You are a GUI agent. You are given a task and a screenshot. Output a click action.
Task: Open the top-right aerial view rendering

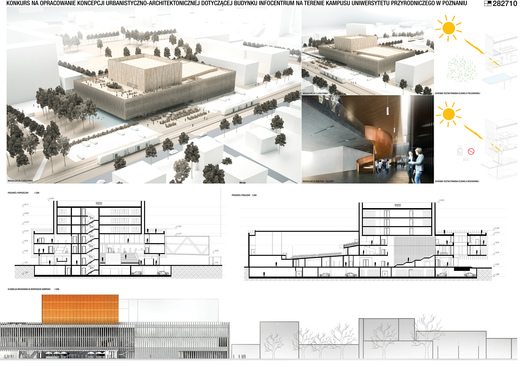(x=368, y=51)
